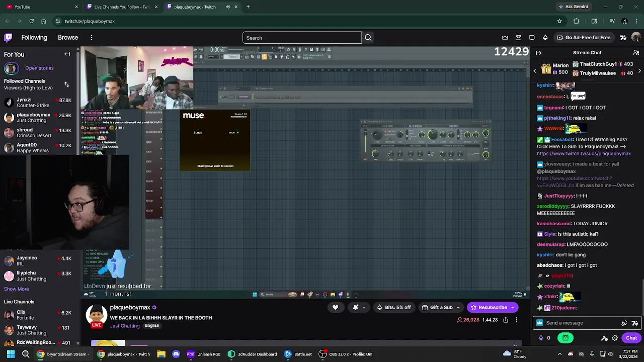This screenshot has width=644, height=362.
Task: Click the 7TV icon in the top navigation
Action: pyautogui.click(x=623, y=38)
